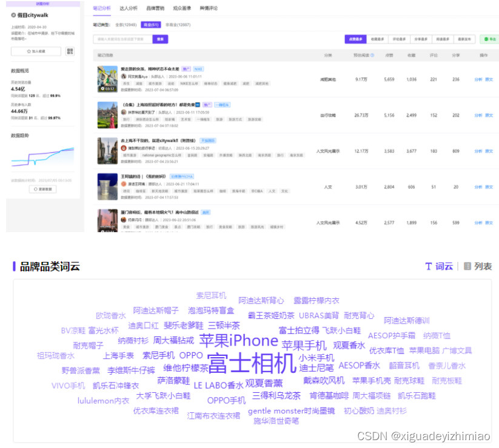Filter note type by 非商业(12887)
The image size is (499, 448).
[x=178, y=25]
